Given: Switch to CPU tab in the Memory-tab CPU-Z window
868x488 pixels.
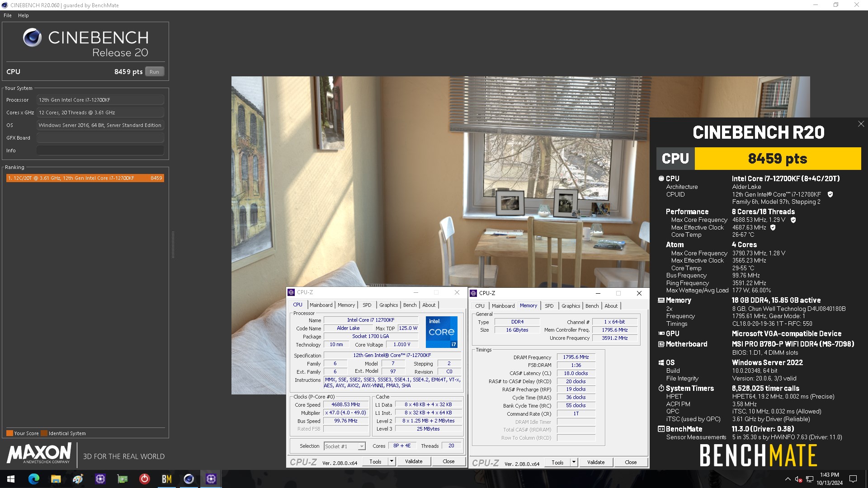Looking at the screenshot, I should [480, 306].
